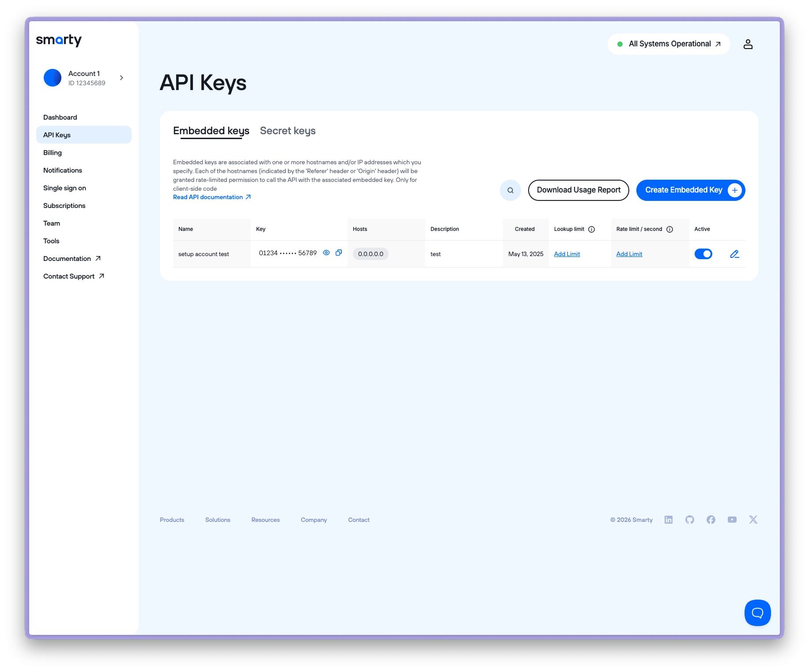Open All Systems Operational status link
809x672 pixels.
669,44
